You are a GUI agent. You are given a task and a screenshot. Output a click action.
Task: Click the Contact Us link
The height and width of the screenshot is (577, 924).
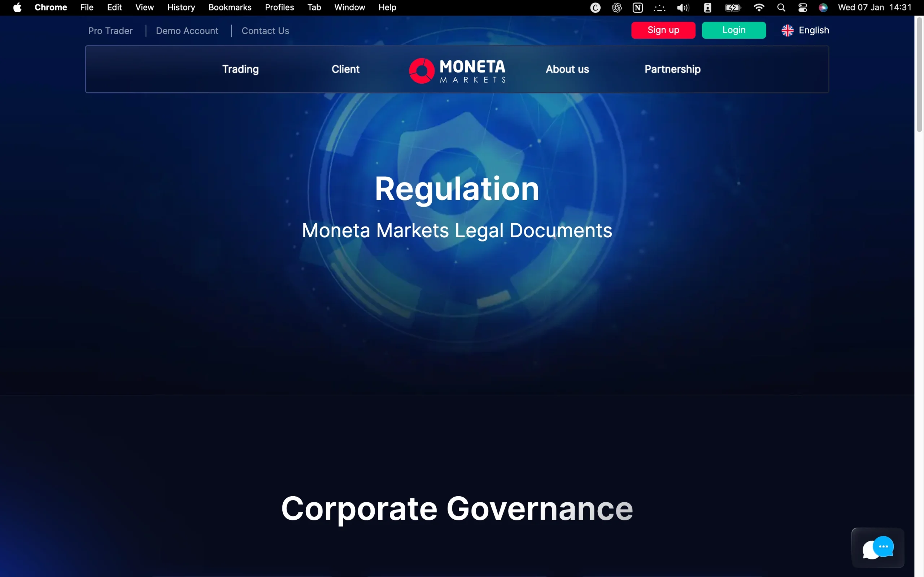[265, 31]
